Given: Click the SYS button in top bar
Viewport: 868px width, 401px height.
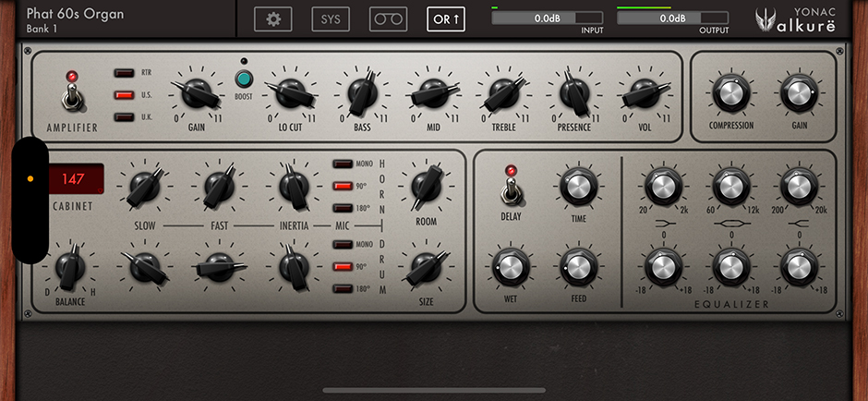Looking at the screenshot, I should click(331, 19).
